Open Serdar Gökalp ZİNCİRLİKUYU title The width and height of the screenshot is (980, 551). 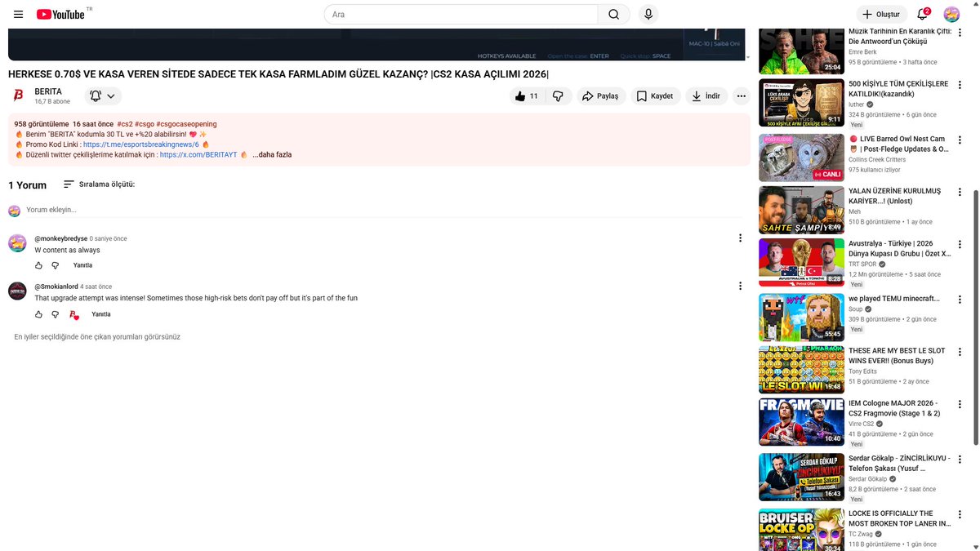coord(899,464)
